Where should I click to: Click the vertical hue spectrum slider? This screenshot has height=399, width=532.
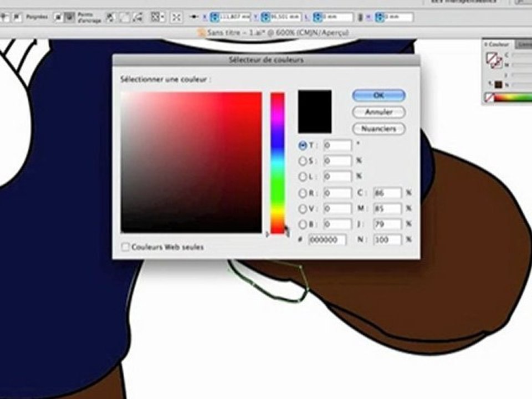click(x=277, y=163)
